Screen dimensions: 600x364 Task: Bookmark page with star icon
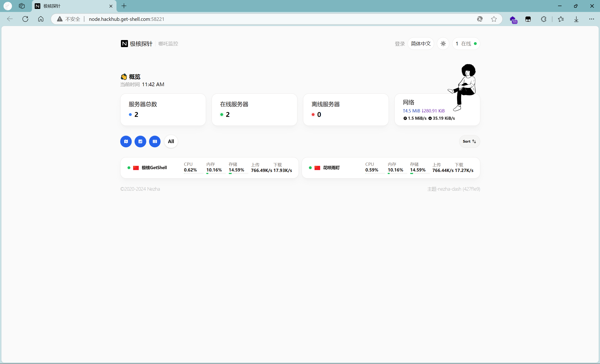[x=494, y=19]
